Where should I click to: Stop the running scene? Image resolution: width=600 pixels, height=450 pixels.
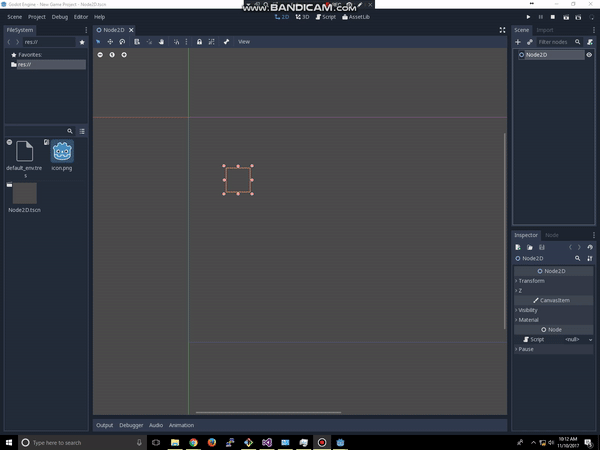click(x=553, y=17)
